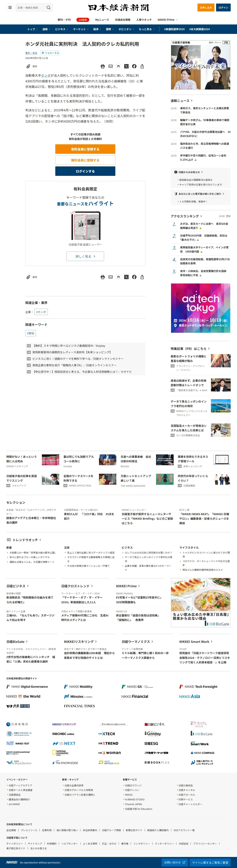Click the ログイン button in header
The width and height of the screenshot is (237, 868).
coord(223,7)
